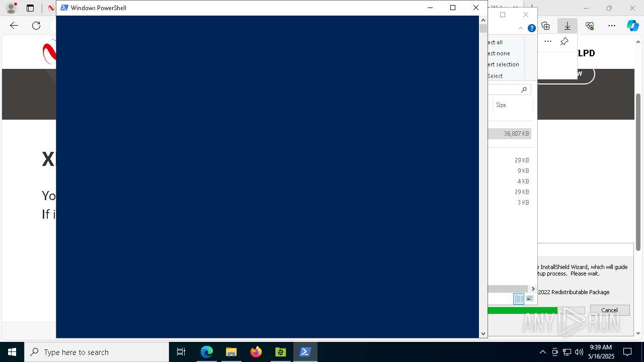Select PowerShell taskbar icon

305,352
